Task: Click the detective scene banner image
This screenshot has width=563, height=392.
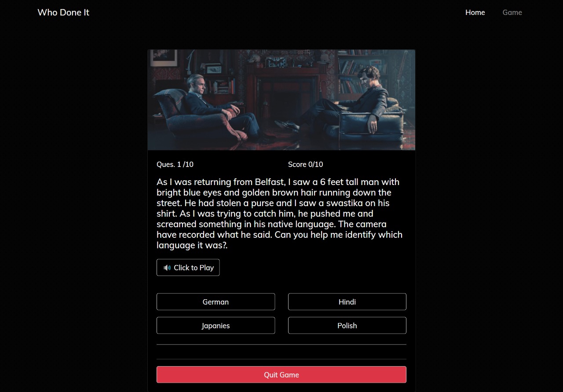Action: [x=281, y=100]
